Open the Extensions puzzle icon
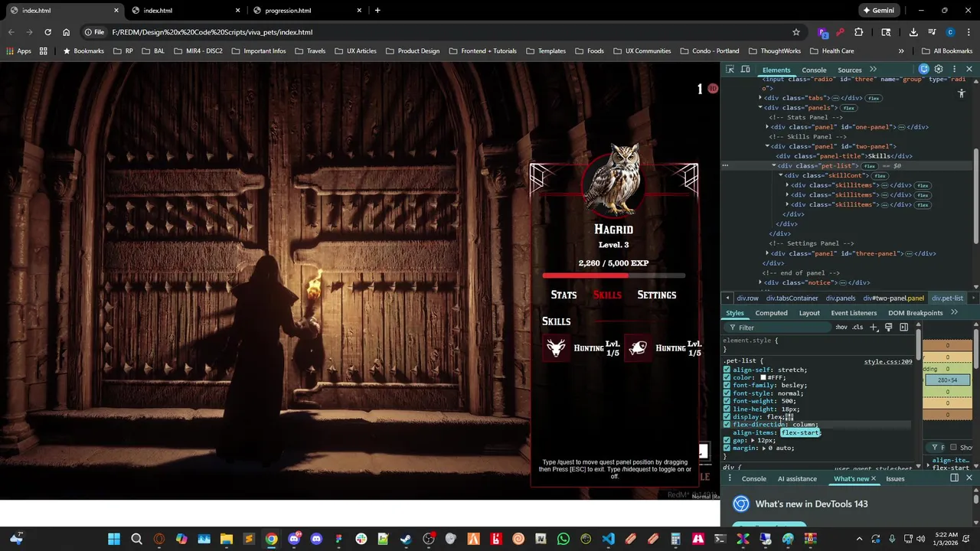Image resolution: width=980 pixels, height=551 pixels. [x=858, y=32]
